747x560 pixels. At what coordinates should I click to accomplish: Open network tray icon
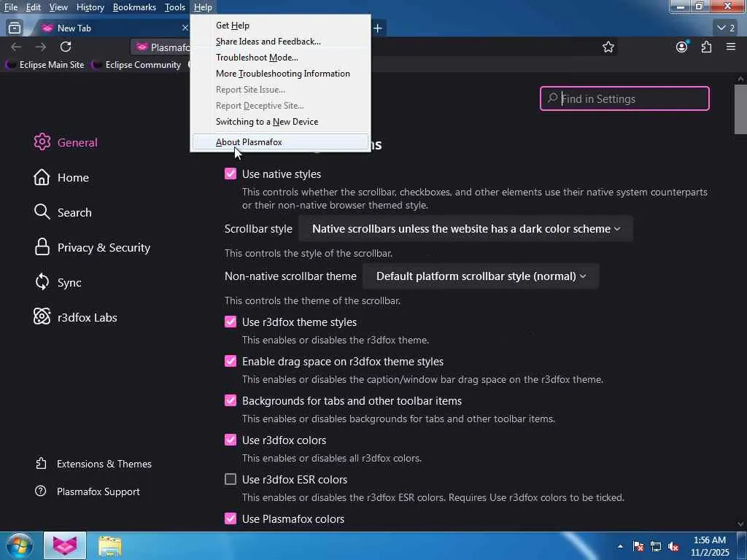[x=656, y=546]
